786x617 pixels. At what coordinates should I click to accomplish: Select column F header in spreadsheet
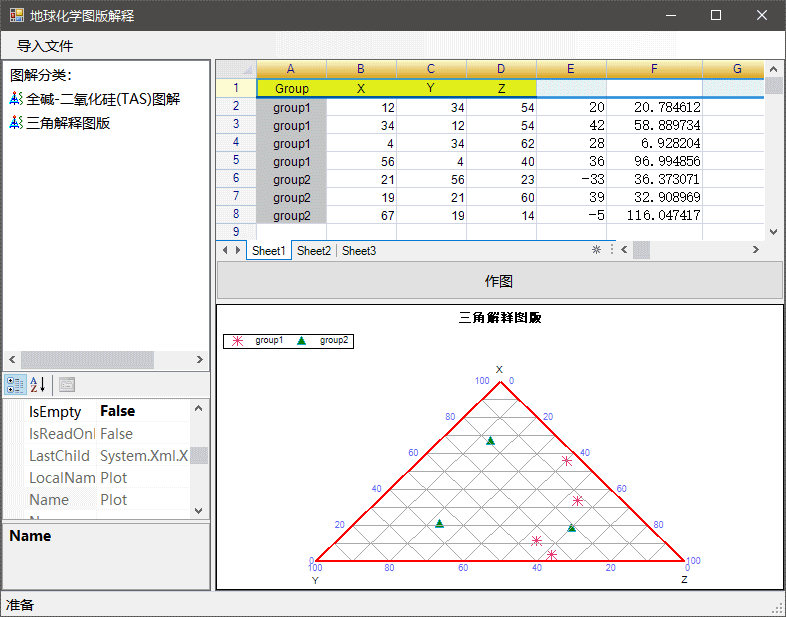pyautogui.click(x=654, y=69)
